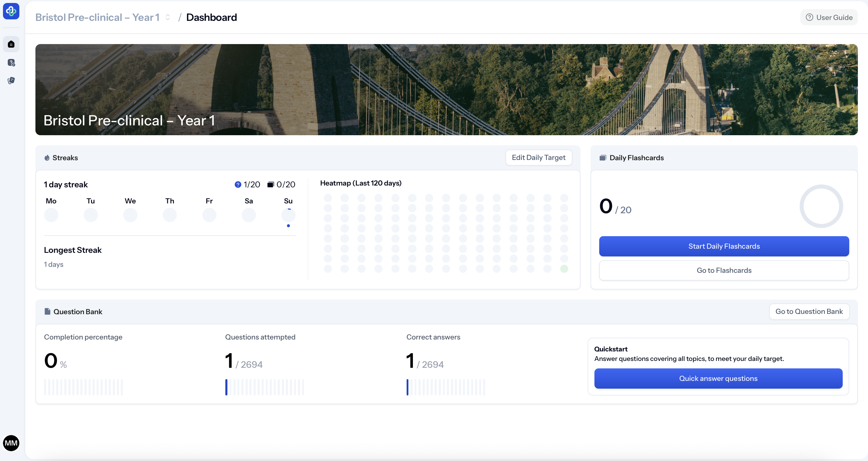Open the flashcards sidebar icon
Image resolution: width=868 pixels, height=461 pixels.
[x=11, y=80]
